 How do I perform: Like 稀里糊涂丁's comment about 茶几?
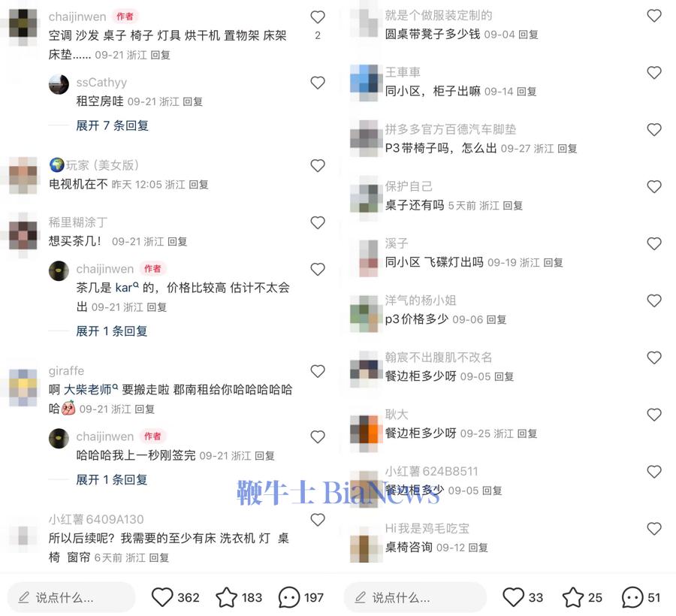(x=318, y=222)
